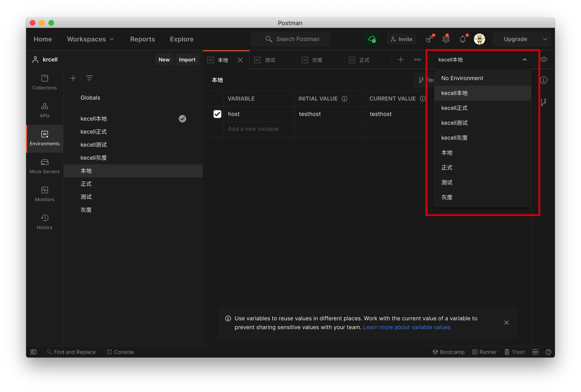
Task: Open the Runner
Action: coord(484,352)
